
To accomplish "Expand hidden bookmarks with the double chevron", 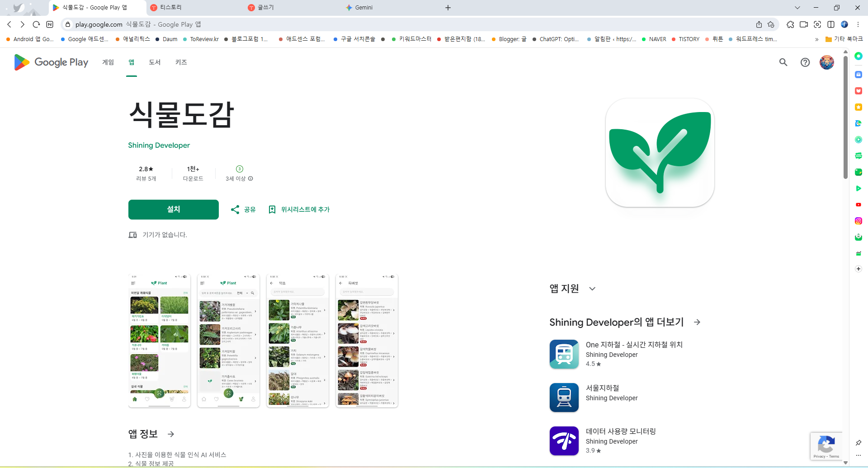I will (816, 39).
